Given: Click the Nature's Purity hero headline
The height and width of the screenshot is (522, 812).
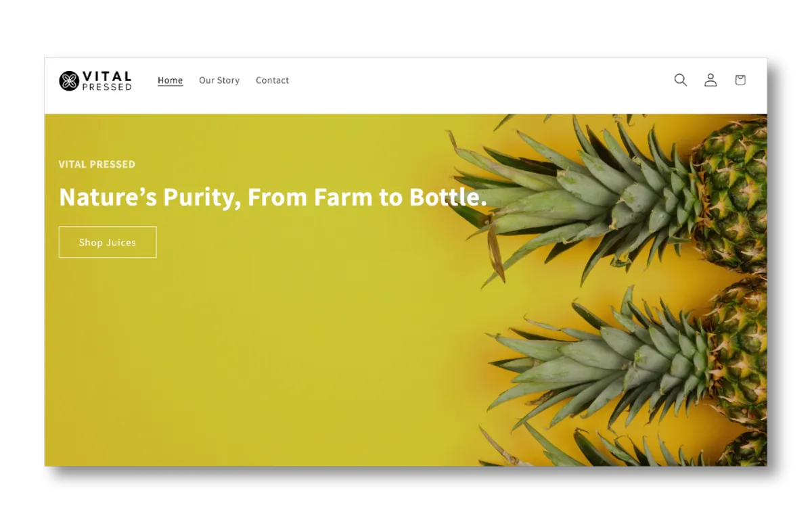Looking at the screenshot, I should click(273, 197).
